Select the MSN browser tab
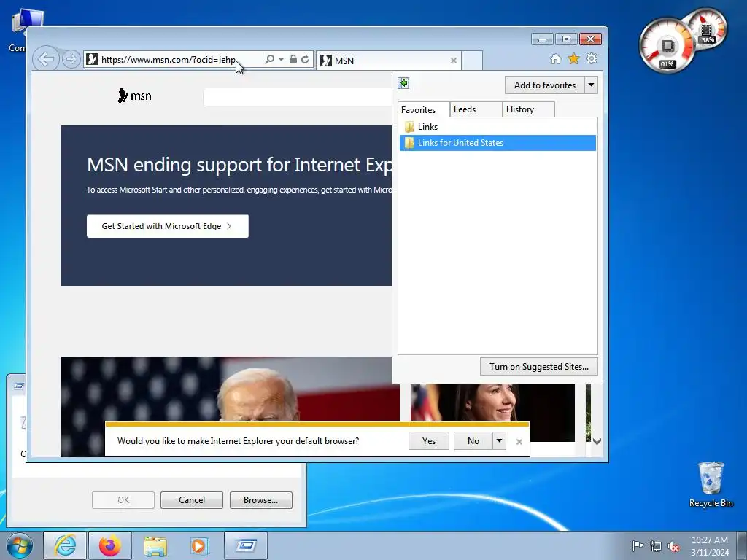747x560 pixels. 388,61
